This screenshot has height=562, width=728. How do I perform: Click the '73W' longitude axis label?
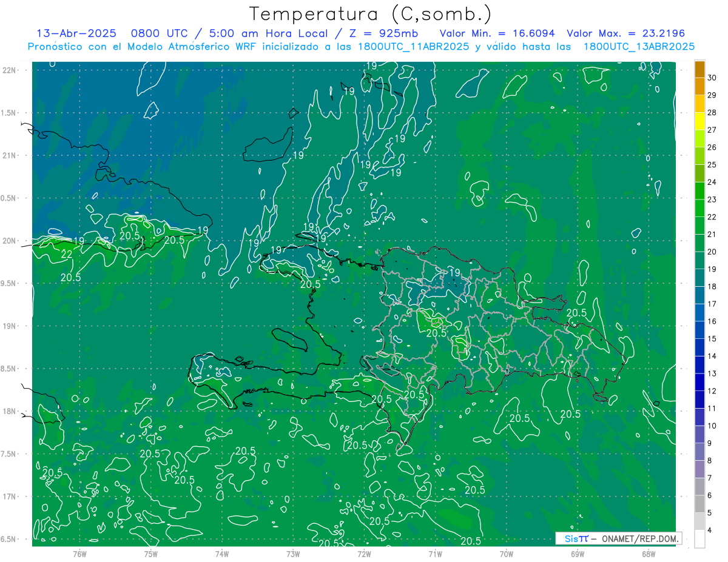pos(293,554)
